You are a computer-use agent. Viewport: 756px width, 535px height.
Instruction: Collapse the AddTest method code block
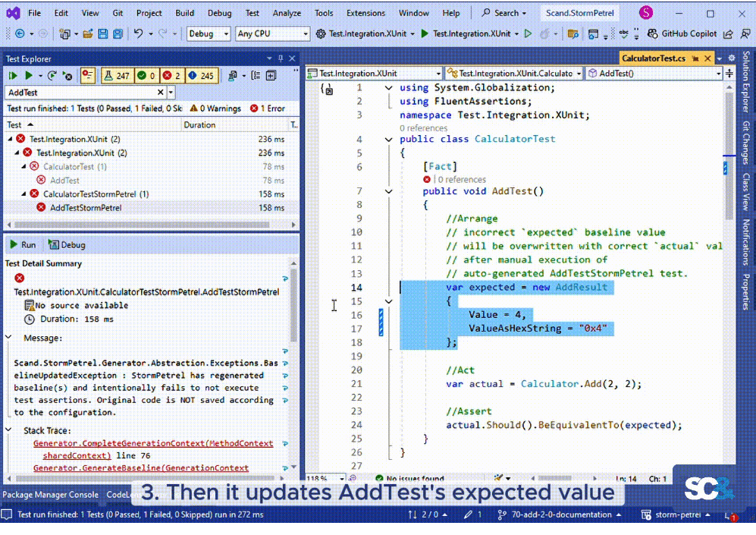(x=388, y=191)
